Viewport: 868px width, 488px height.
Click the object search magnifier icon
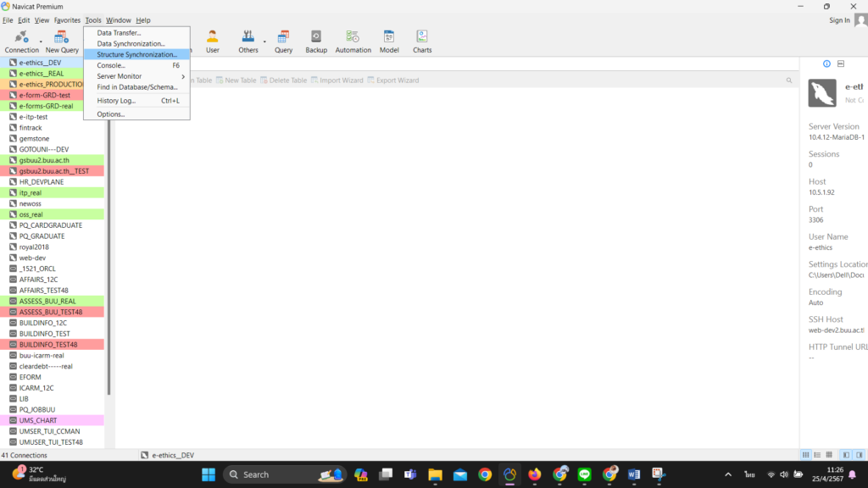pos(789,80)
